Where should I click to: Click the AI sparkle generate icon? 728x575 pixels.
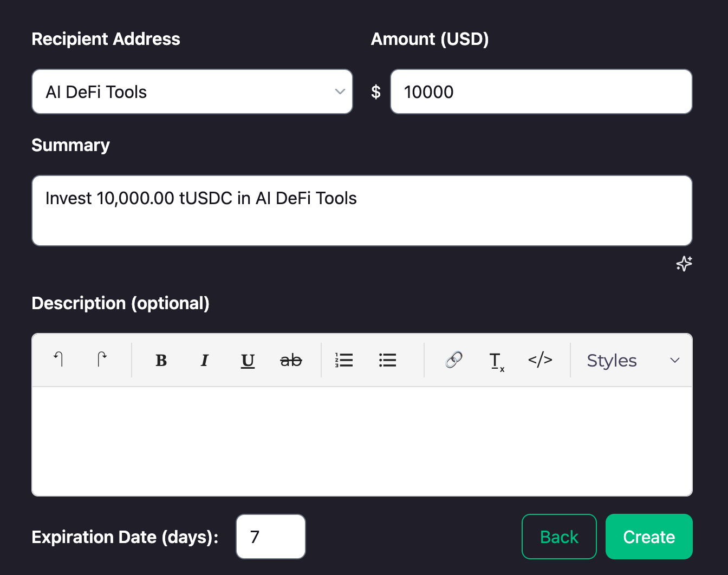pyautogui.click(x=684, y=264)
